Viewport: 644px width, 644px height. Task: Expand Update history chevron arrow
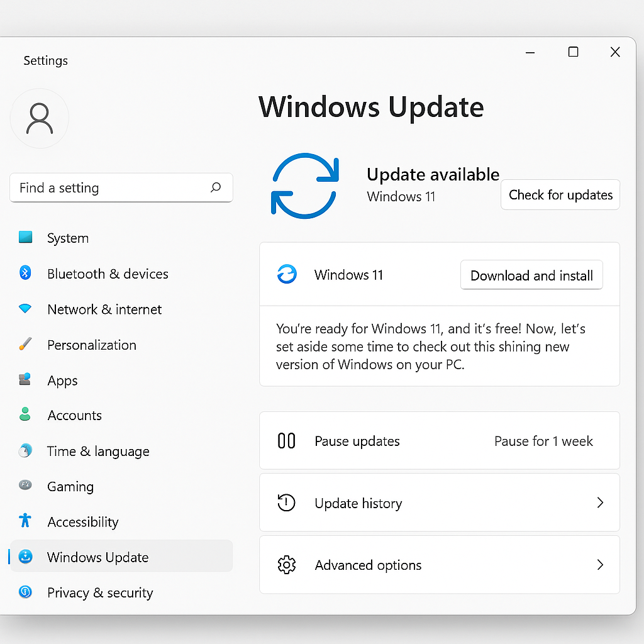click(600, 502)
